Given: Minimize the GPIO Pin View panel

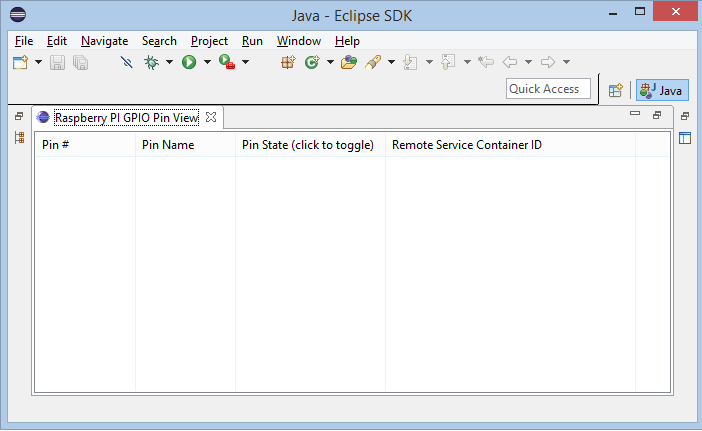Looking at the screenshot, I should click(635, 115).
